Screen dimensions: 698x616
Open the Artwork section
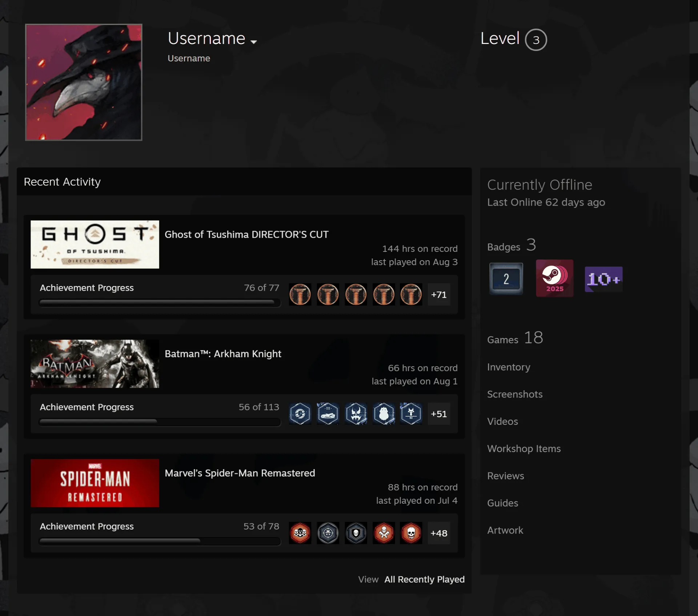pyautogui.click(x=505, y=531)
